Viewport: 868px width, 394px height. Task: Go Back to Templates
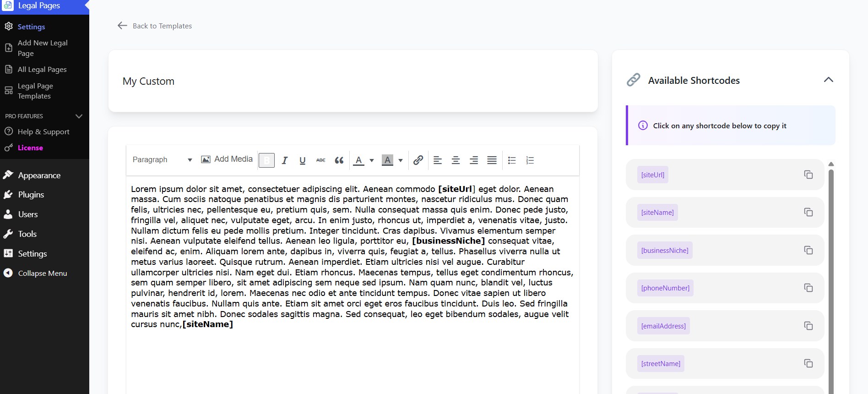(155, 26)
